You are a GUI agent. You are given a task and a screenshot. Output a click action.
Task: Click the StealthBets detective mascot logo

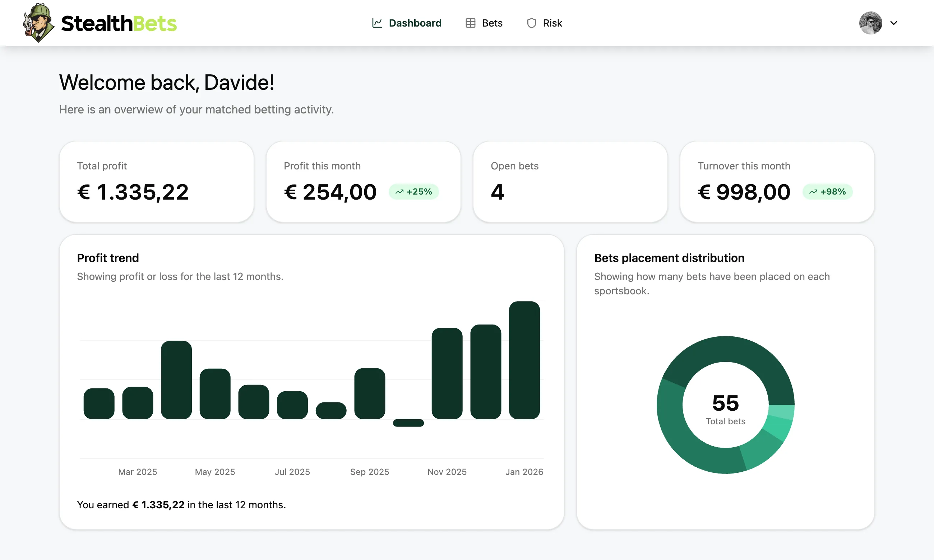(x=37, y=23)
